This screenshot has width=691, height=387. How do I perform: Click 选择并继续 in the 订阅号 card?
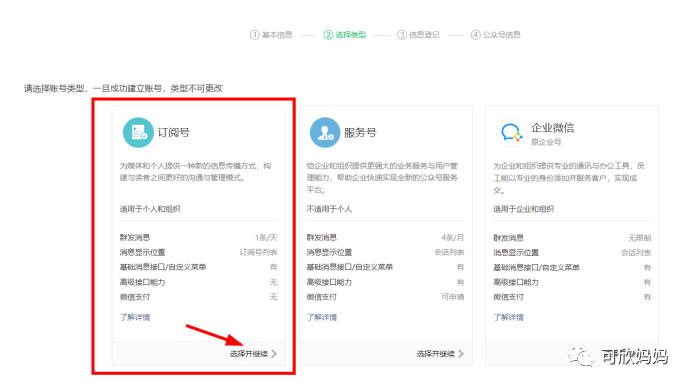click(x=249, y=354)
